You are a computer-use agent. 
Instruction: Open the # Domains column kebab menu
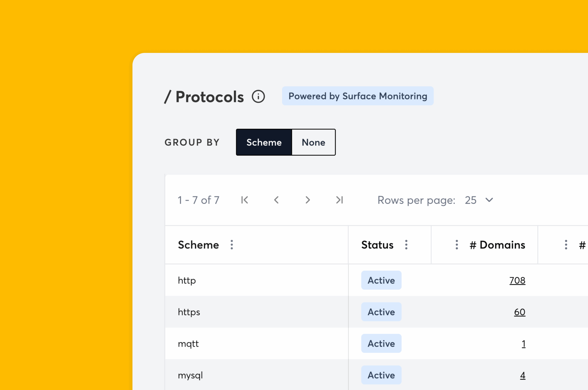click(457, 245)
